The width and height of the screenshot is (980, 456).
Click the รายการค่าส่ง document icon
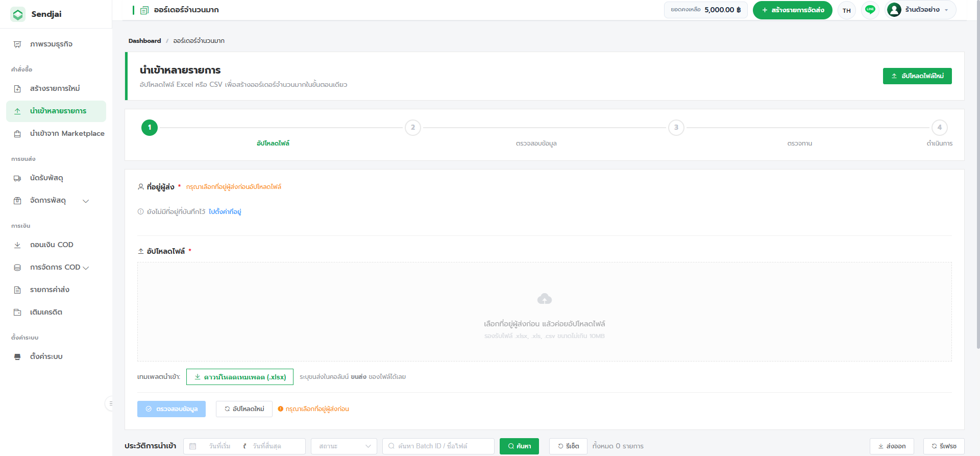17,290
